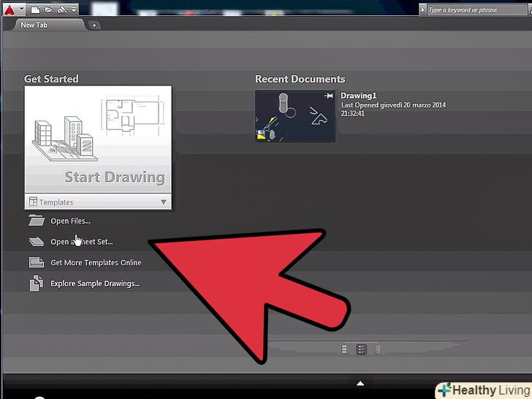Expand the Templates dropdown arrow
The width and height of the screenshot is (532, 399).
[x=164, y=202]
